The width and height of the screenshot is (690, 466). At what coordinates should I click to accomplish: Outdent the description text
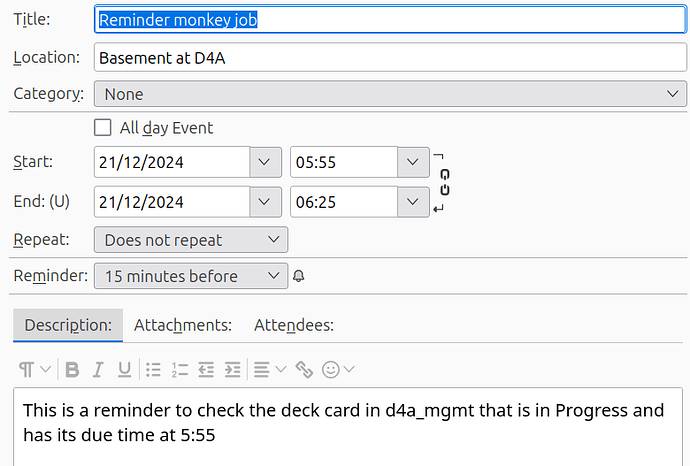click(x=206, y=369)
